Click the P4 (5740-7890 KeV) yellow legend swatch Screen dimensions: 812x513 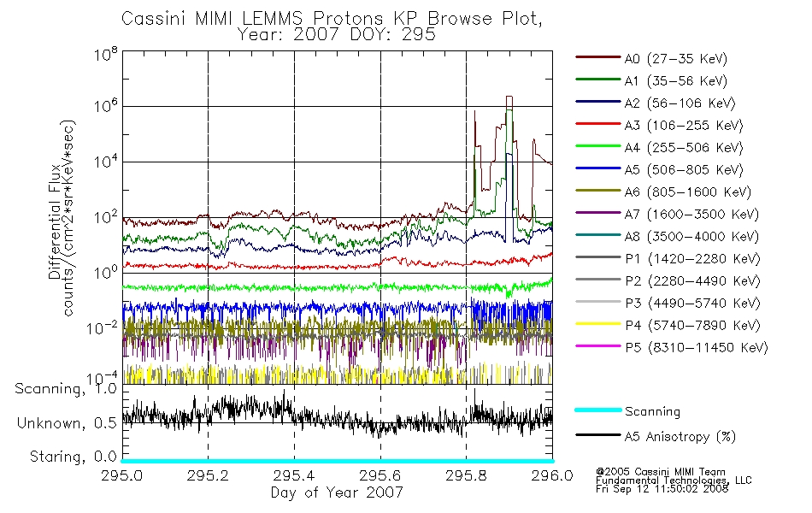click(597, 324)
